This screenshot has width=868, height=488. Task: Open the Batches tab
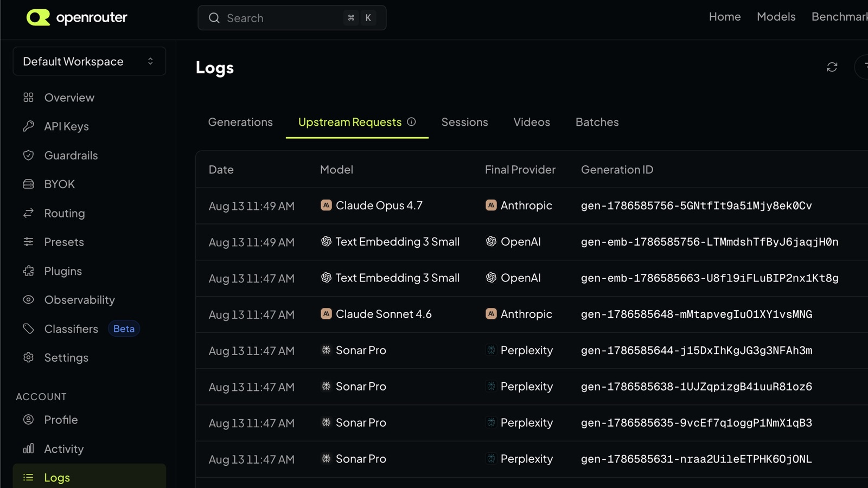[597, 122]
